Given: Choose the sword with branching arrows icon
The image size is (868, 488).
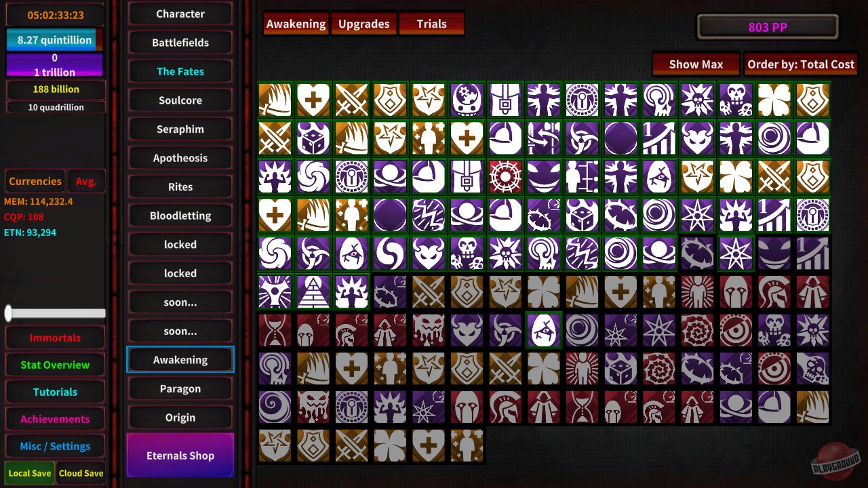Looking at the screenshot, I should click(x=544, y=138).
